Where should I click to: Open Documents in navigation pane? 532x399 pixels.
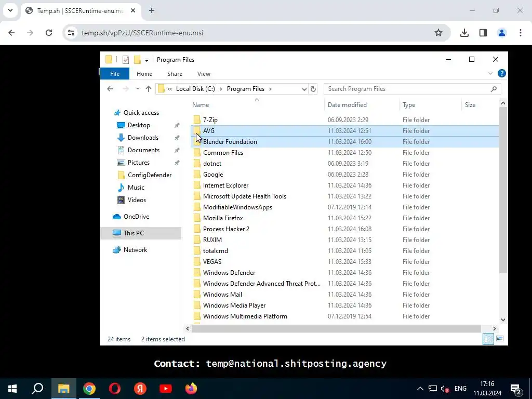(143, 150)
